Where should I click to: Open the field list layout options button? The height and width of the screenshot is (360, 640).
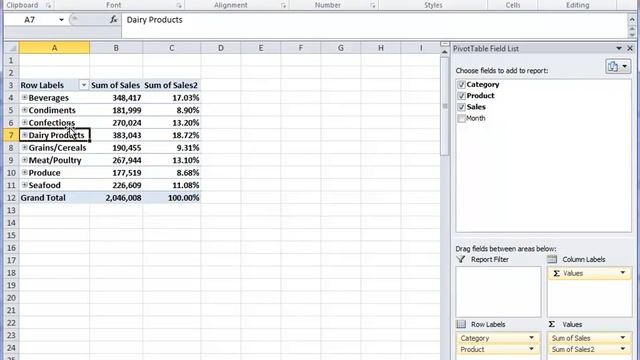(618, 67)
